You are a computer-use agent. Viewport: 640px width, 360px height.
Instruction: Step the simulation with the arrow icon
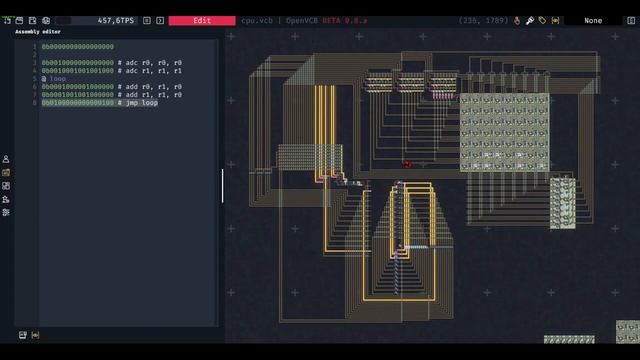tap(160, 20)
